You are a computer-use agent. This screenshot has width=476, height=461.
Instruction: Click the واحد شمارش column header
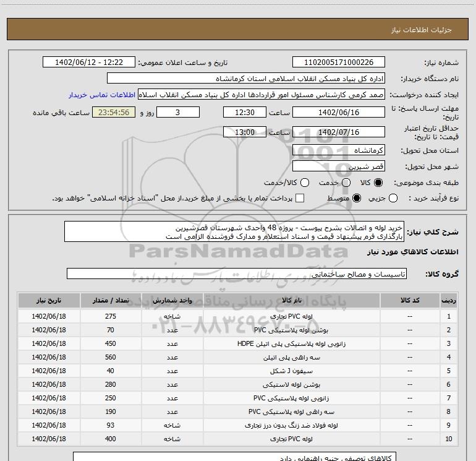coord(172,301)
